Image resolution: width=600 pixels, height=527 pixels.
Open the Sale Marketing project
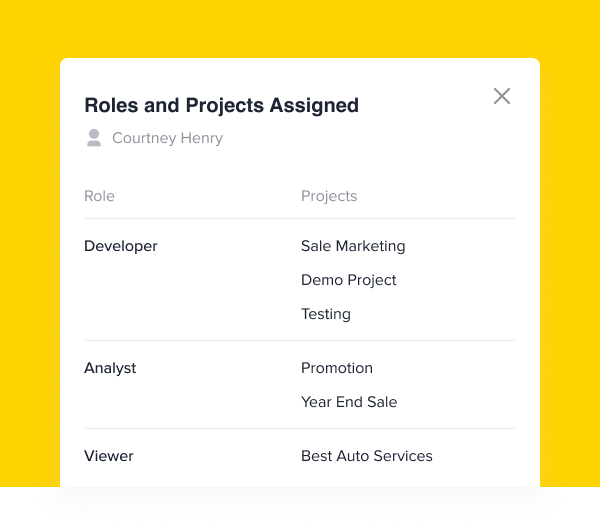[353, 246]
